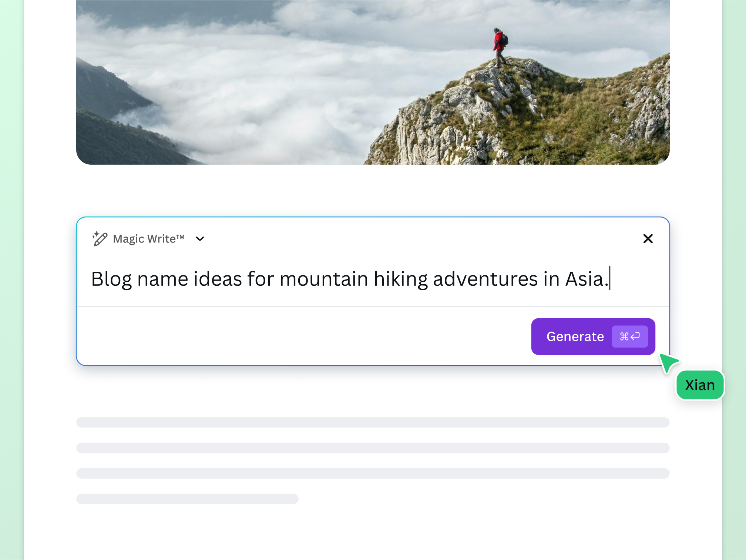The image size is (746, 560).
Task: Click the close icon in the panel corner
Action: click(648, 239)
